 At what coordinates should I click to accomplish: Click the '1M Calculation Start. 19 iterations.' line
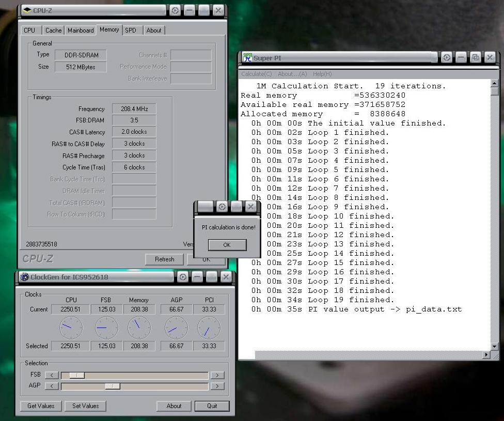click(x=351, y=86)
